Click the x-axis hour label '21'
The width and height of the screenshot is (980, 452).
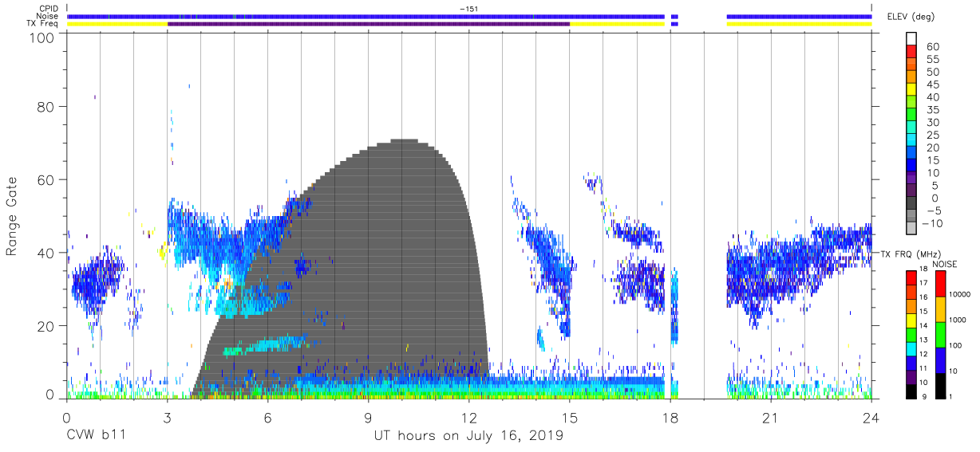tap(771, 417)
